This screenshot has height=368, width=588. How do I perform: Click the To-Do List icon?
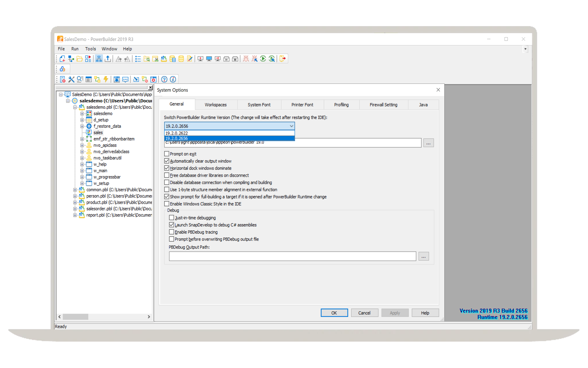(x=138, y=59)
